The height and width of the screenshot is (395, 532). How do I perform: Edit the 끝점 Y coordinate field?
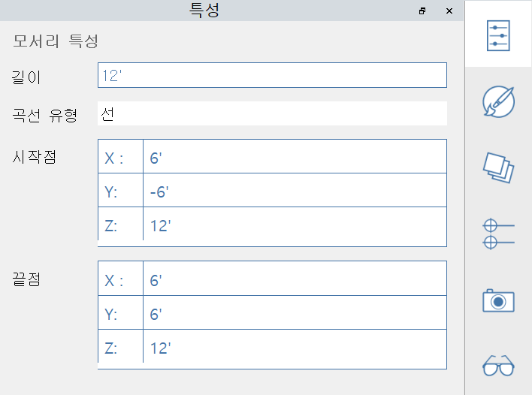(295, 313)
